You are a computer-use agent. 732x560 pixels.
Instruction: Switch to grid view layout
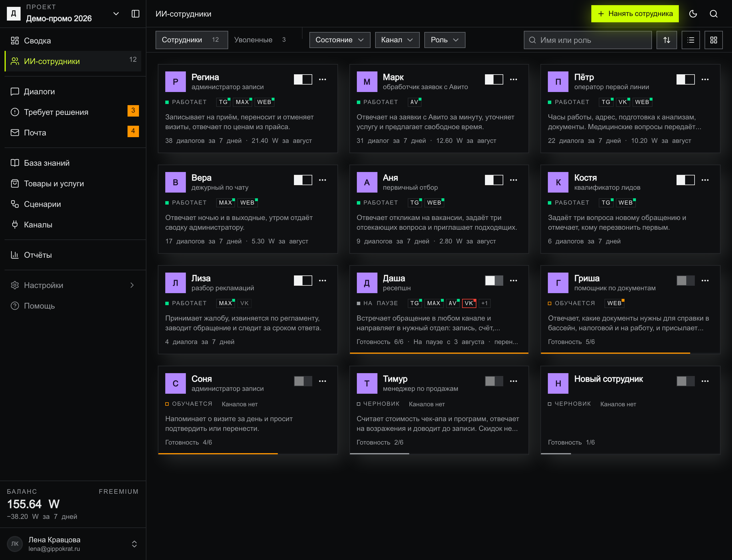[713, 40]
